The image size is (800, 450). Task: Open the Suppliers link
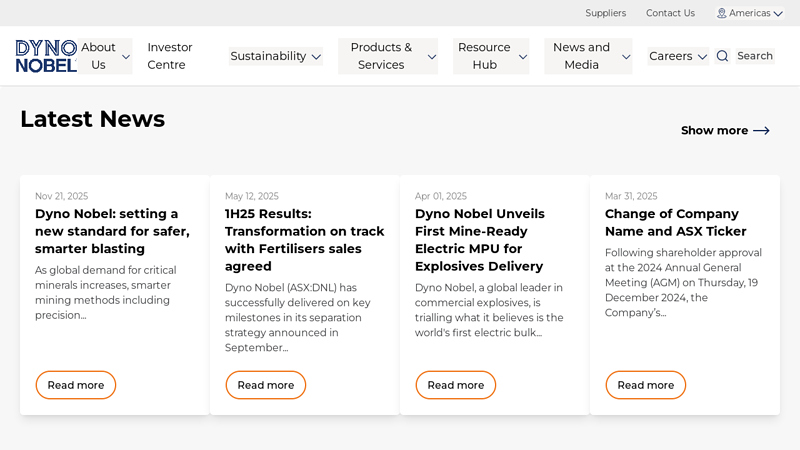(605, 13)
